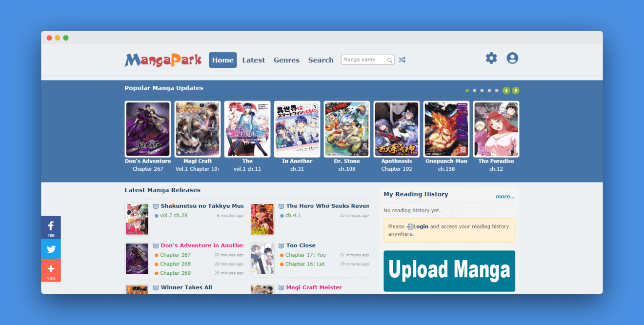This screenshot has width=644, height=325.
Task: Click more... link in Reading History
Action: tap(505, 197)
